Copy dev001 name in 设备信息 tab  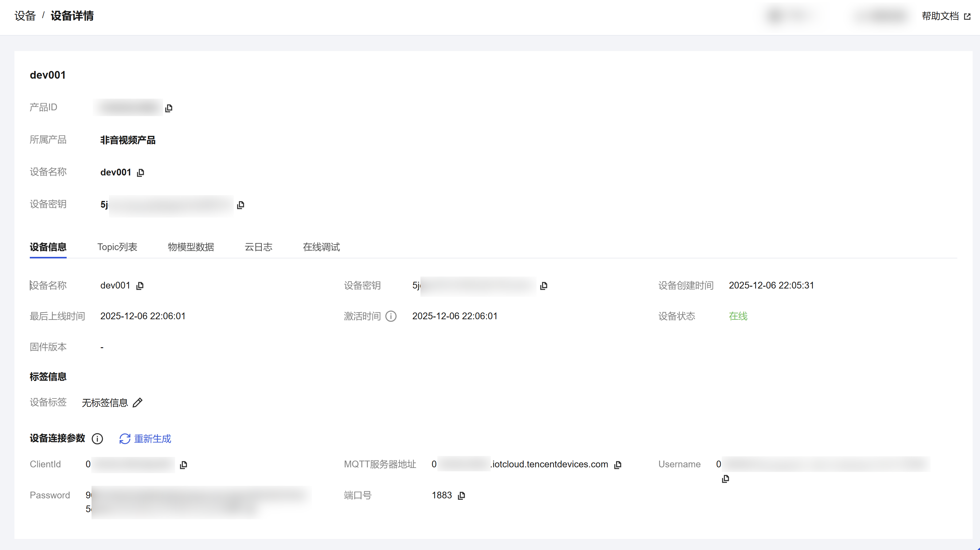140,286
